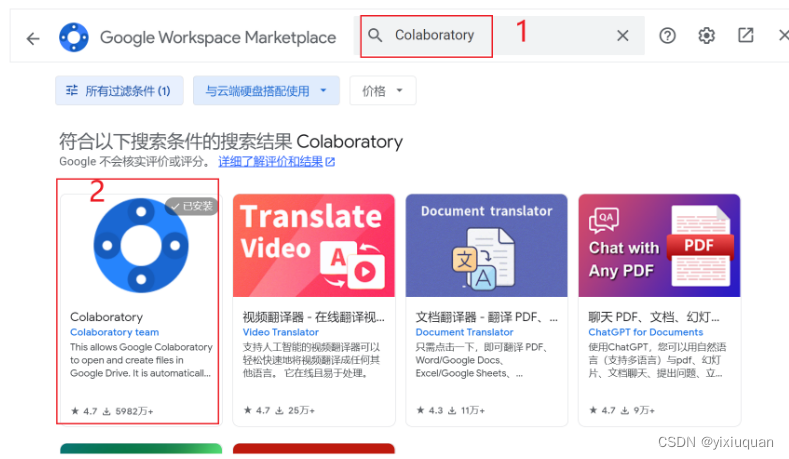Click the search results heading Colaboratory
This screenshot has width=789, height=459.
point(231,141)
